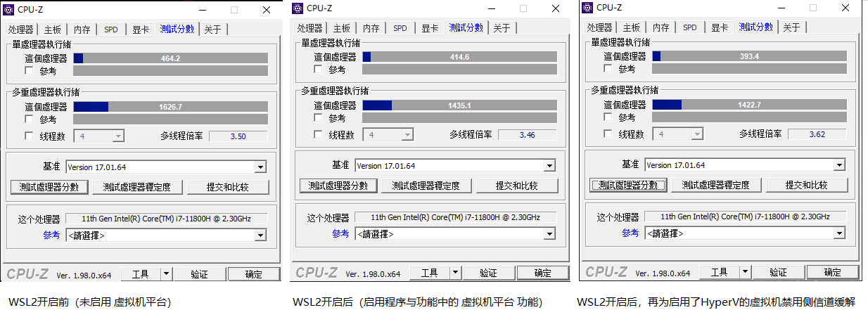Expand the 工具 arrow menu in right window
The image size is (868, 336).
[x=745, y=272]
